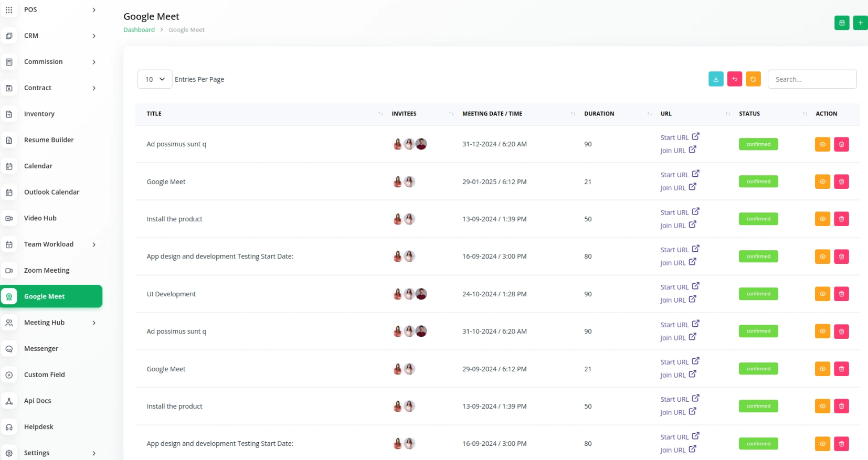Click the confirmed status badge for UI Development
Screen dimensions: 868x460
[x=758, y=294]
